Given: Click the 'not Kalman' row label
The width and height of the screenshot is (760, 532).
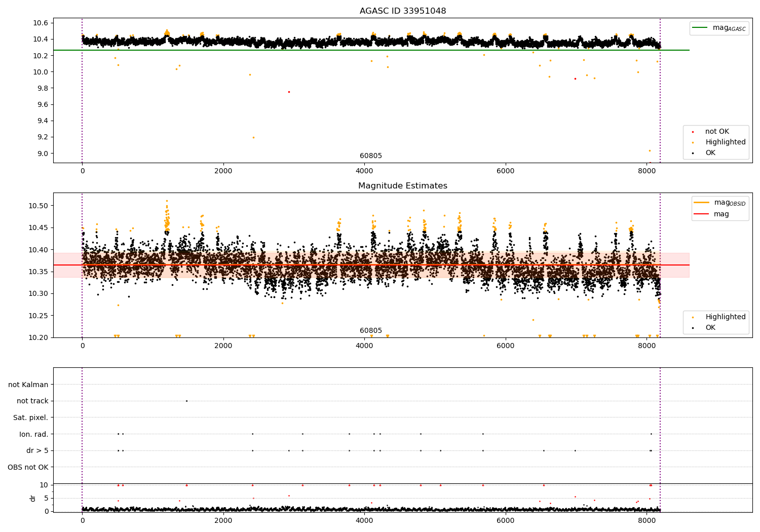Looking at the screenshot, I should click(28, 385).
